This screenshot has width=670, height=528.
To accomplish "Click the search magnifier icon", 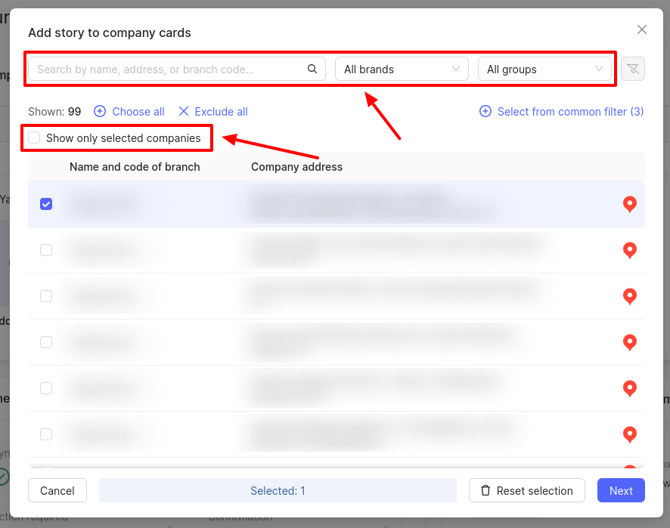I will [312, 69].
